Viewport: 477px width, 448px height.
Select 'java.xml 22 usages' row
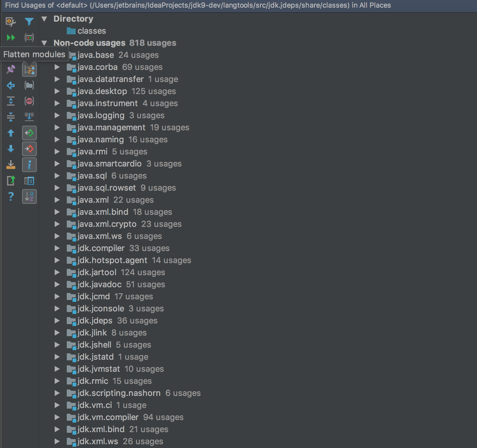110,200
